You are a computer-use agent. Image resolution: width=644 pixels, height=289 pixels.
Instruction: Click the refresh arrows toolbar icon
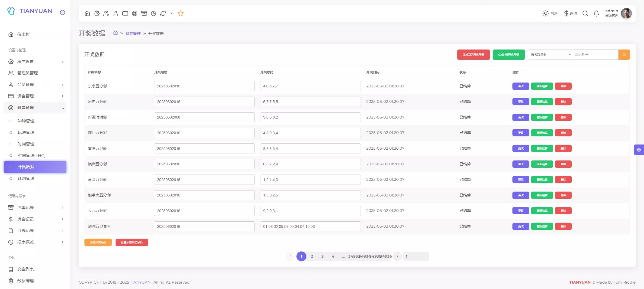click(163, 13)
